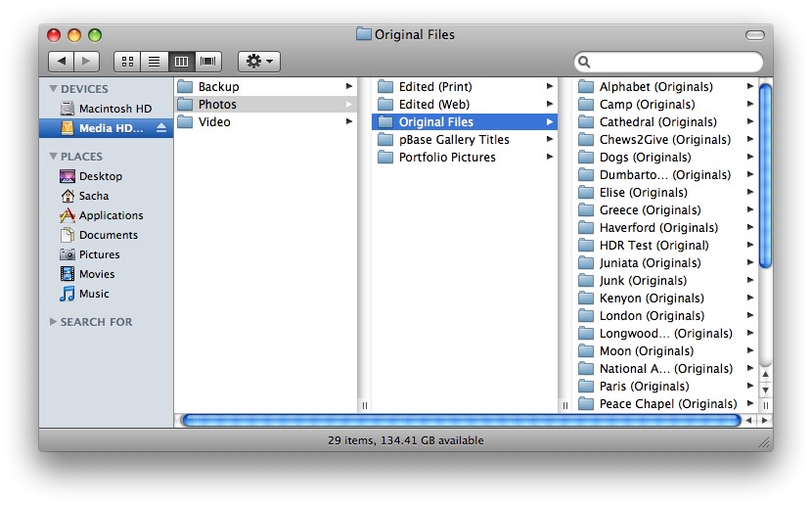This screenshot has height=505, width=812.
Task: Expand the Backup folder arrow
Action: tap(349, 86)
